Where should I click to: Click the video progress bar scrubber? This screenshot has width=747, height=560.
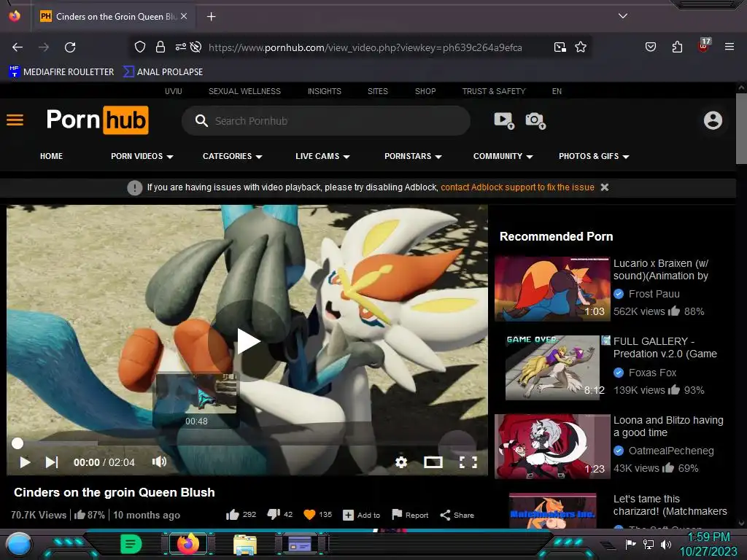(x=18, y=443)
